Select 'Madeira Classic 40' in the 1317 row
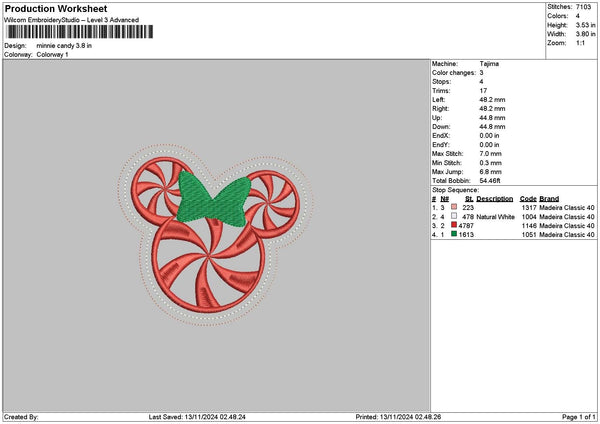This screenshot has height=424, width=600. [x=567, y=207]
